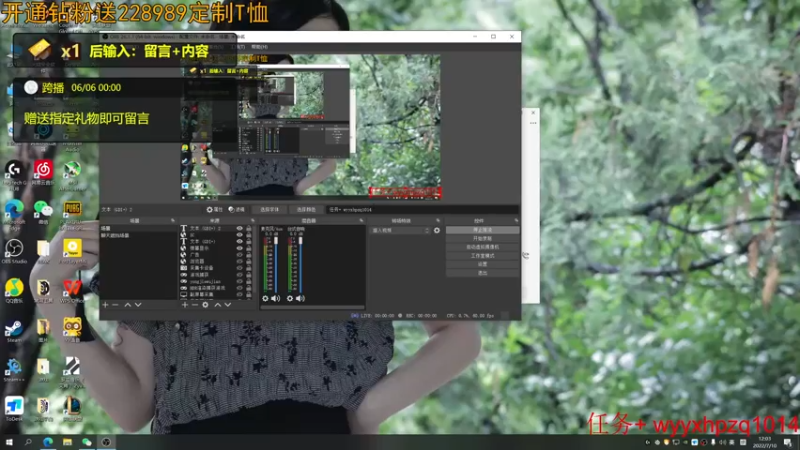Select the first scene 场景 in the Scenes list
This screenshot has width=800, height=450.
(x=138, y=229)
